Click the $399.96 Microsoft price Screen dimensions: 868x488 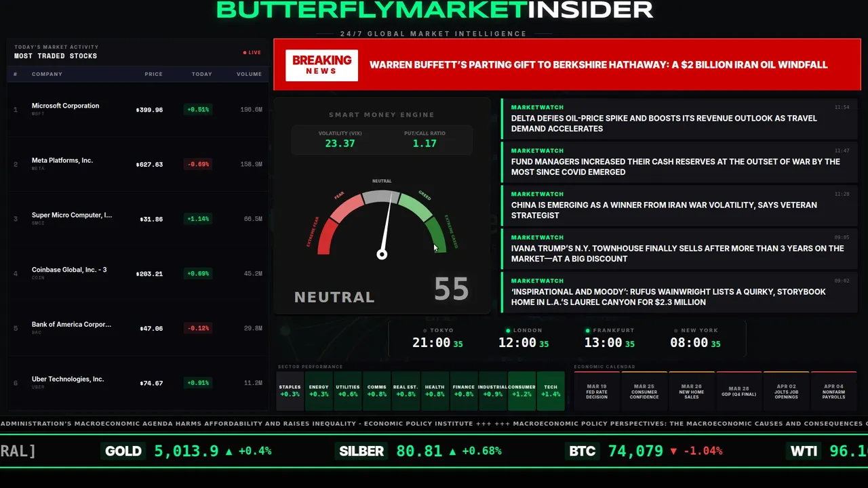149,110
